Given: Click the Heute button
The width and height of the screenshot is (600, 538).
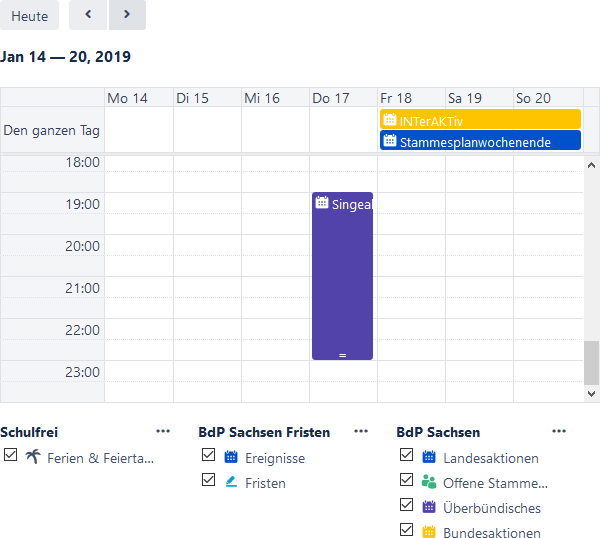Looking at the screenshot, I should 29,16.
